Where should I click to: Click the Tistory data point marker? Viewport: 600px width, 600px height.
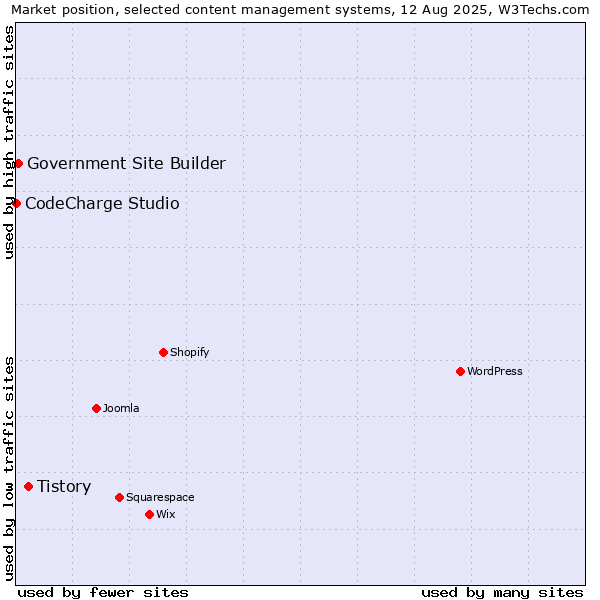click(x=28, y=487)
